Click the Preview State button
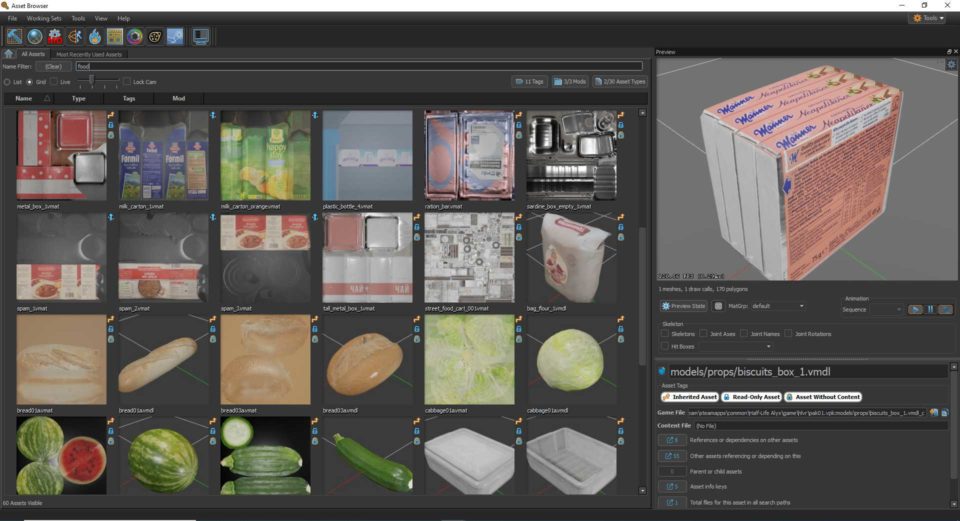Image resolution: width=960 pixels, height=521 pixels. (x=684, y=306)
